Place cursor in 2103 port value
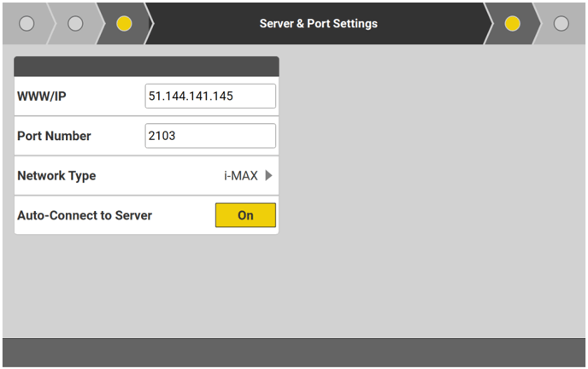This screenshot has height=369, width=588. (x=162, y=136)
